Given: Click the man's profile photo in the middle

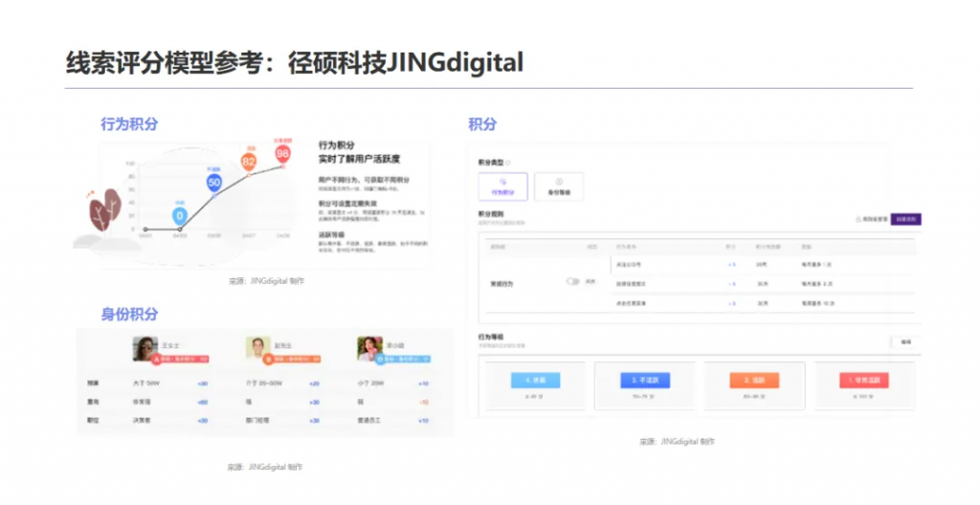Looking at the screenshot, I should 257,348.
